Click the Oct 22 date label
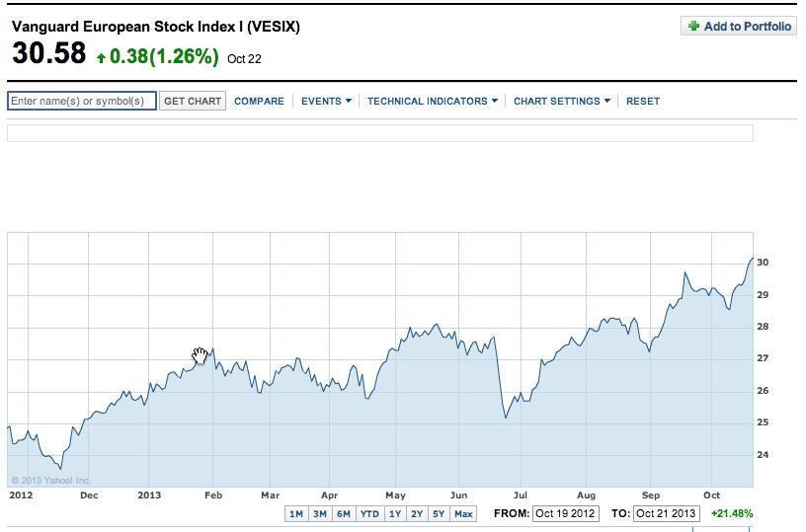806x532 pixels. [x=244, y=59]
